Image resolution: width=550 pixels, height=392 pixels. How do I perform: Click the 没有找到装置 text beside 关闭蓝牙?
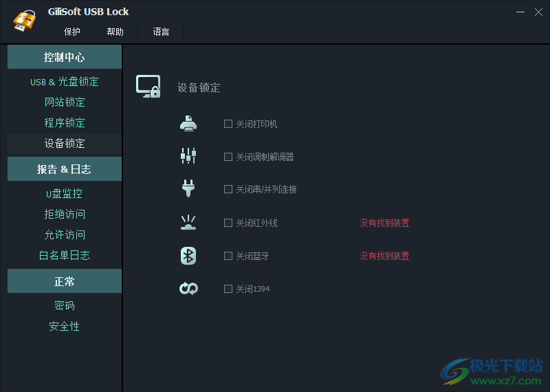pyautogui.click(x=384, y=256)
